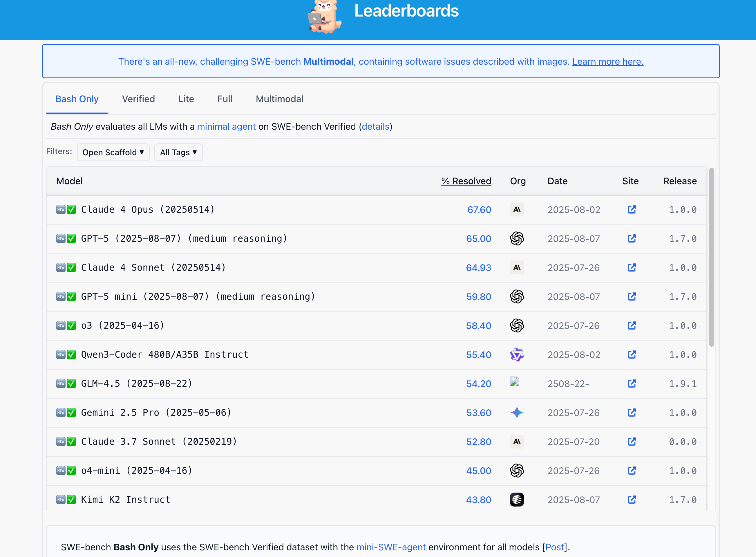756x557 pixels.
Task: Click OpenAI logo in o3 row
Action: click(517, 326)
